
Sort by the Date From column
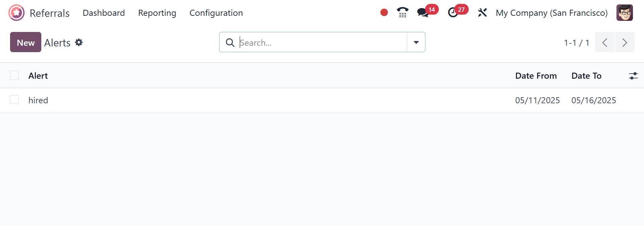536,76
